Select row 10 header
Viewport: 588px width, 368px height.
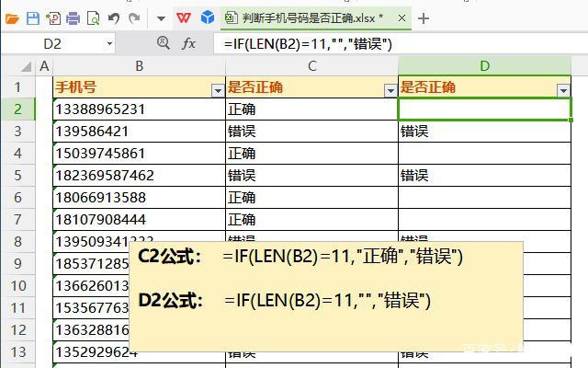tap(17, 286)
